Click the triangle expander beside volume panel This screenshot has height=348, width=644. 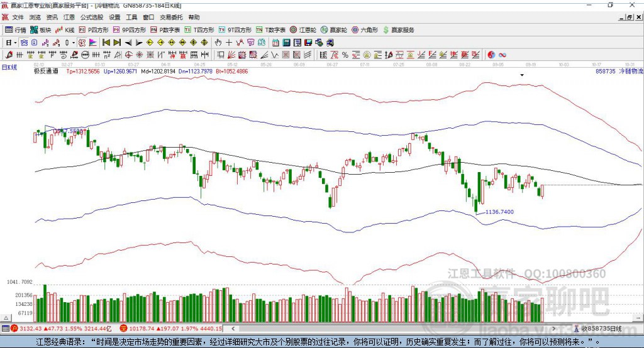[x=6, y=318]
